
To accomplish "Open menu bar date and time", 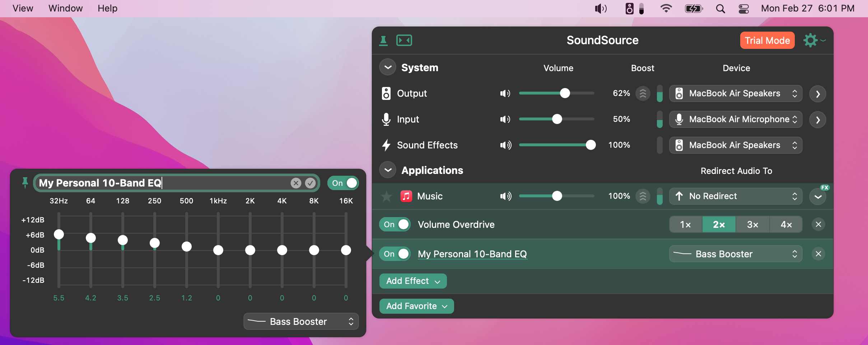I will click(808, 8).
